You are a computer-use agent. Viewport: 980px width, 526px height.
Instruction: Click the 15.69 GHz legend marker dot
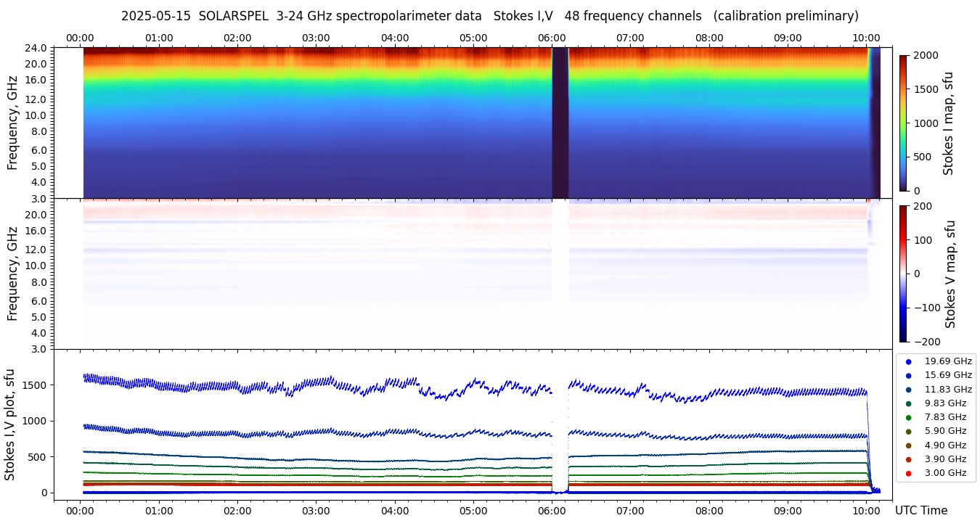pos(908,375)
